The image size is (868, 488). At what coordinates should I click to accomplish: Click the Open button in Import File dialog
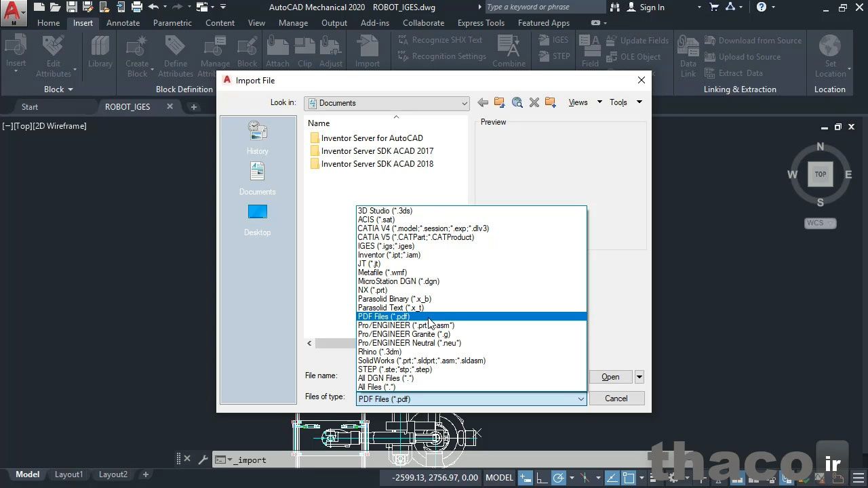610,377
